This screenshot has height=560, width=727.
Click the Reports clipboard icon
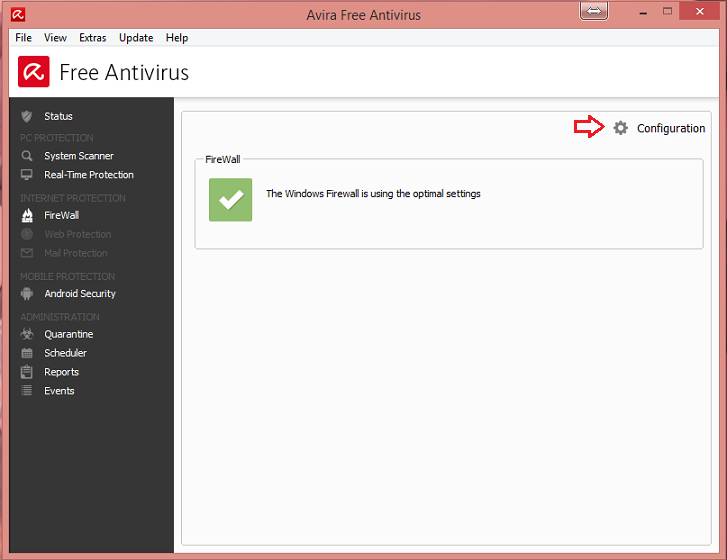(27, 372)
